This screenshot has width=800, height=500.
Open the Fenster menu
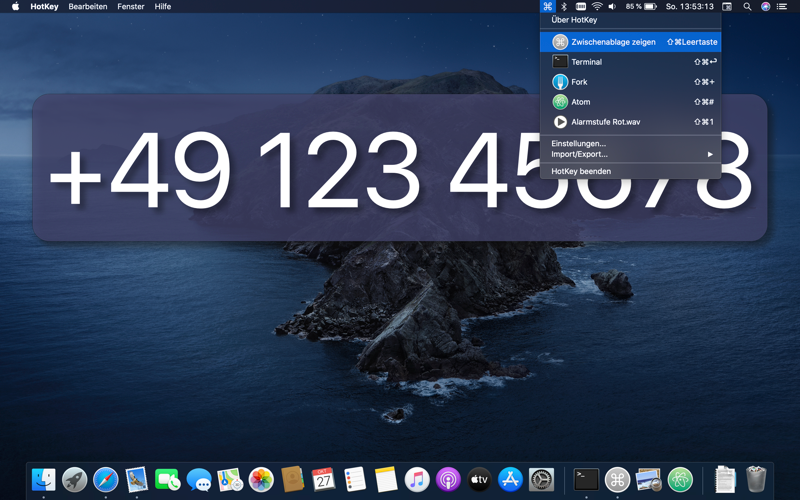click(131, 7)
